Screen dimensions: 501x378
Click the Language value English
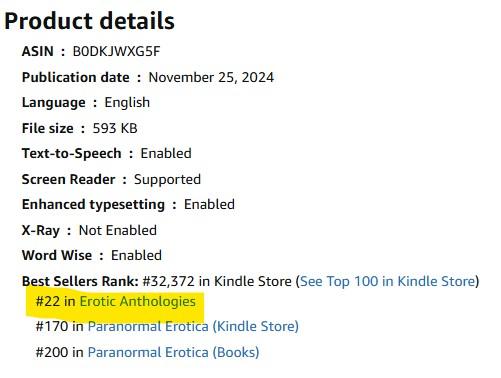[127, 103]
